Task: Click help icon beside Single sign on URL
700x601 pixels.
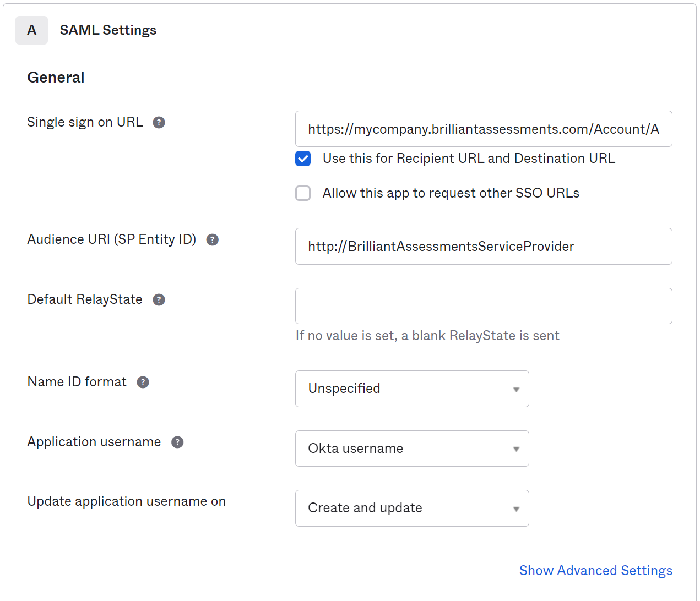Action: [x=159, y=122]
